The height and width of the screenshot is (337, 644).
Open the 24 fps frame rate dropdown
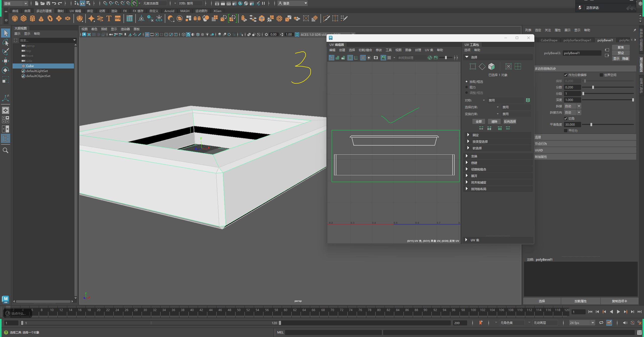pos(582,323)
